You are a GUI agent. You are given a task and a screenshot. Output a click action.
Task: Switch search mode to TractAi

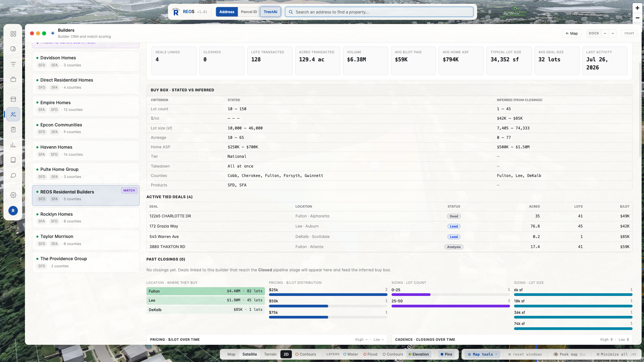point(270,12)
